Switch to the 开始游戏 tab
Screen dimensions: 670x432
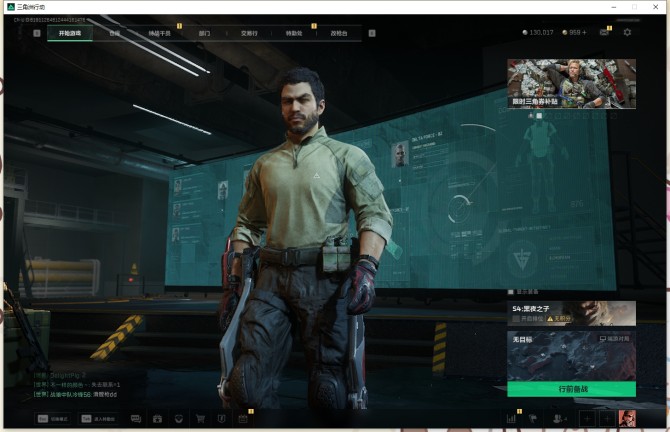pos(70,33)
